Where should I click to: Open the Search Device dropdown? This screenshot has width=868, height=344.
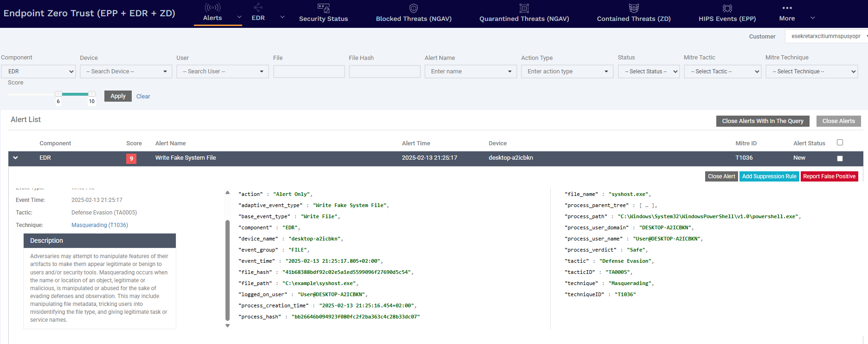(x=126, y=71)
